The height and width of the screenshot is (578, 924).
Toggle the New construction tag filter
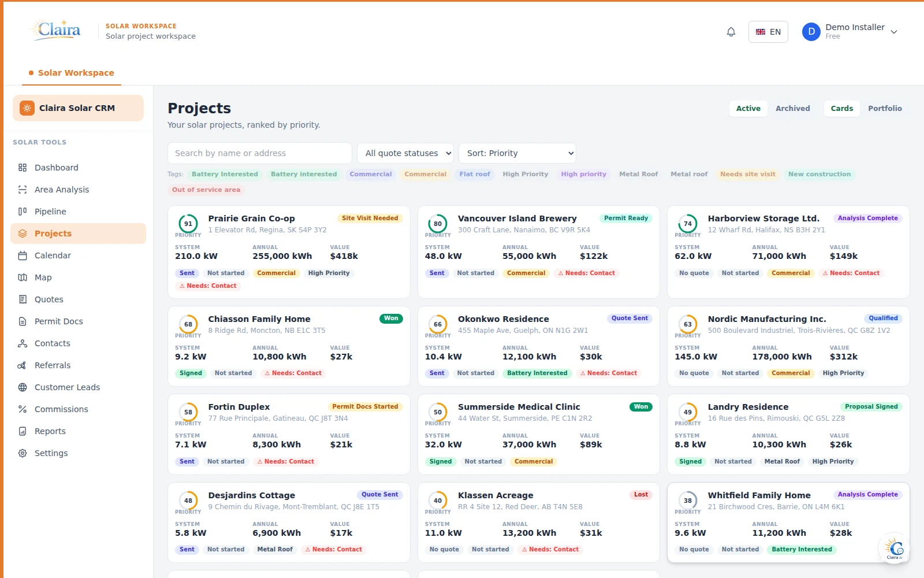819,174
